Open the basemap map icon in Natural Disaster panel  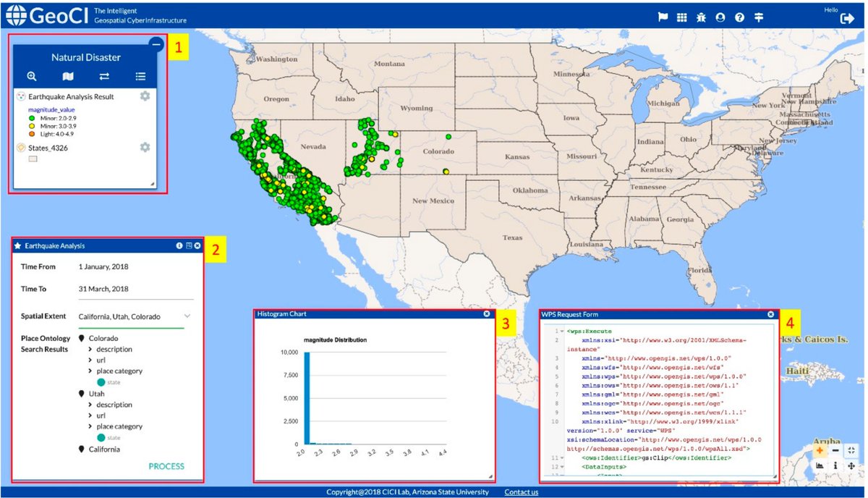click(68, 76)
